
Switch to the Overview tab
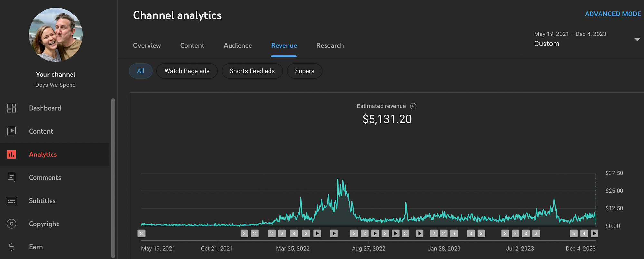pos(147,45)
